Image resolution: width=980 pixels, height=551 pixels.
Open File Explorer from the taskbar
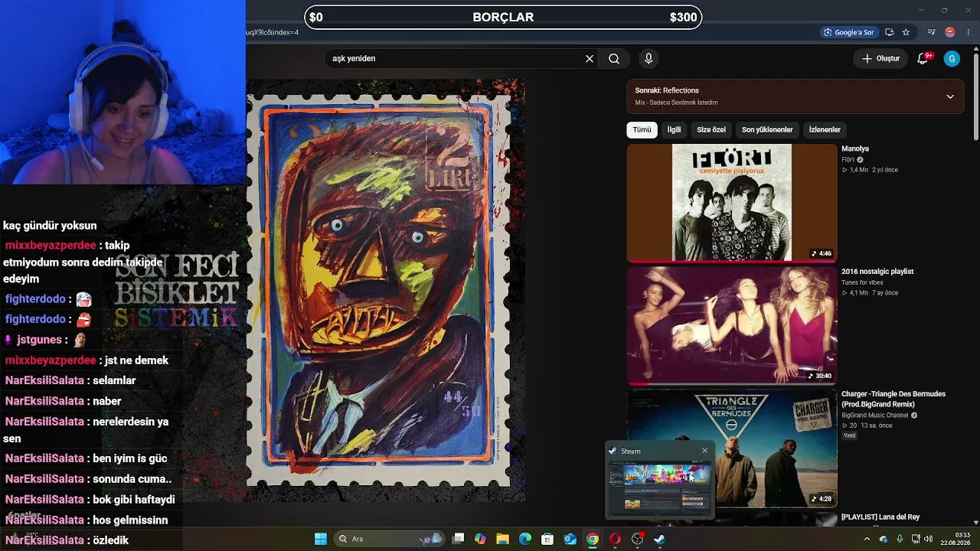click(x=502, y=539)
